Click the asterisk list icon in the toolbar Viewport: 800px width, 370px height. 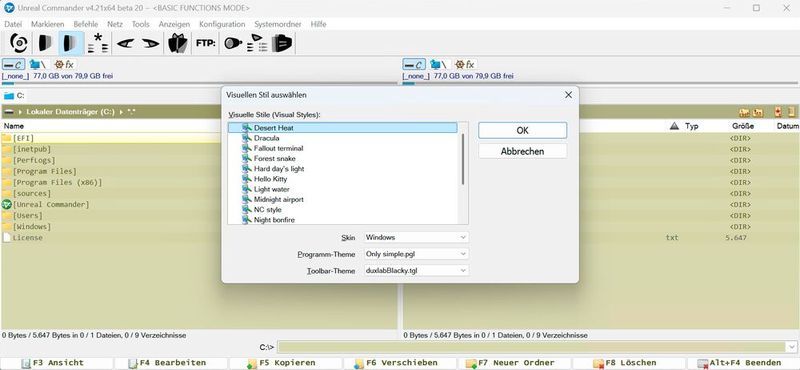tap(97, 43)
